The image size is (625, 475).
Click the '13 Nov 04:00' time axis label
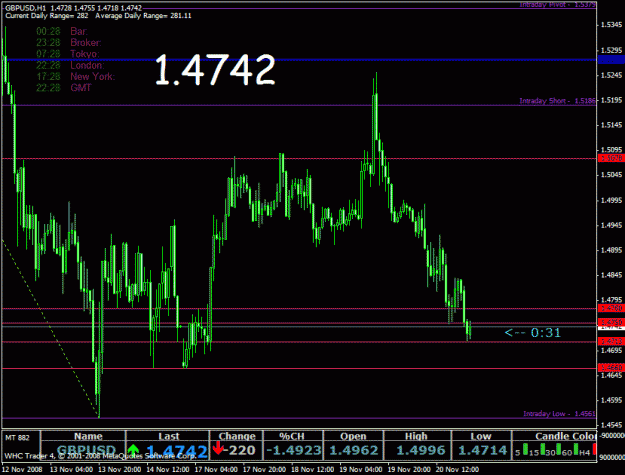pos(71,469)
